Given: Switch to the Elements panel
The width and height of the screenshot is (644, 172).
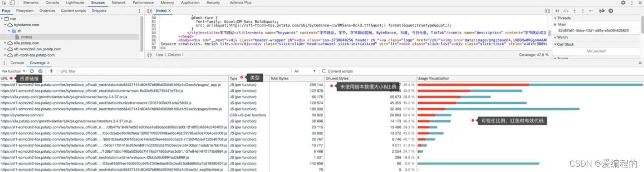Looking at the screenshot, I should pos(31,3).
